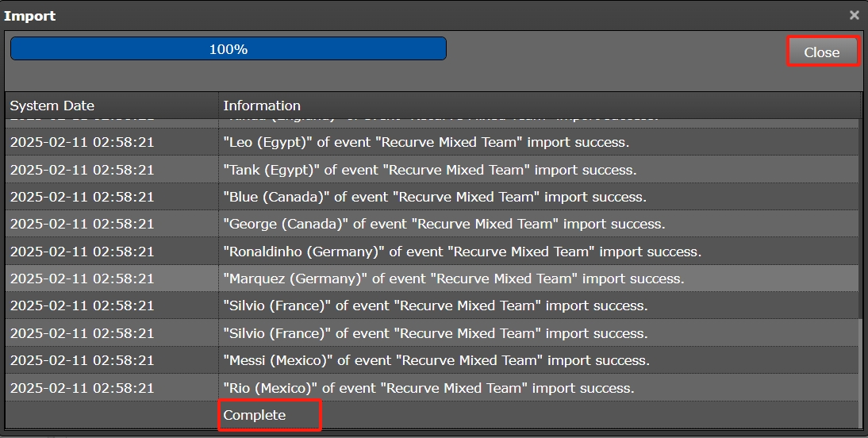Click the 100% import progress bar
868x438 pixels.
(229, 49)
